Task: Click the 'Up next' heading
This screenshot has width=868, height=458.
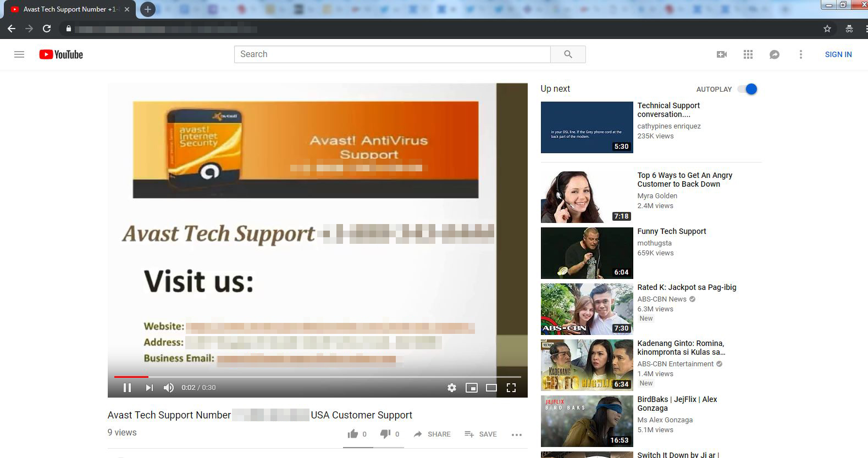Action: click(x=555, y=89)
